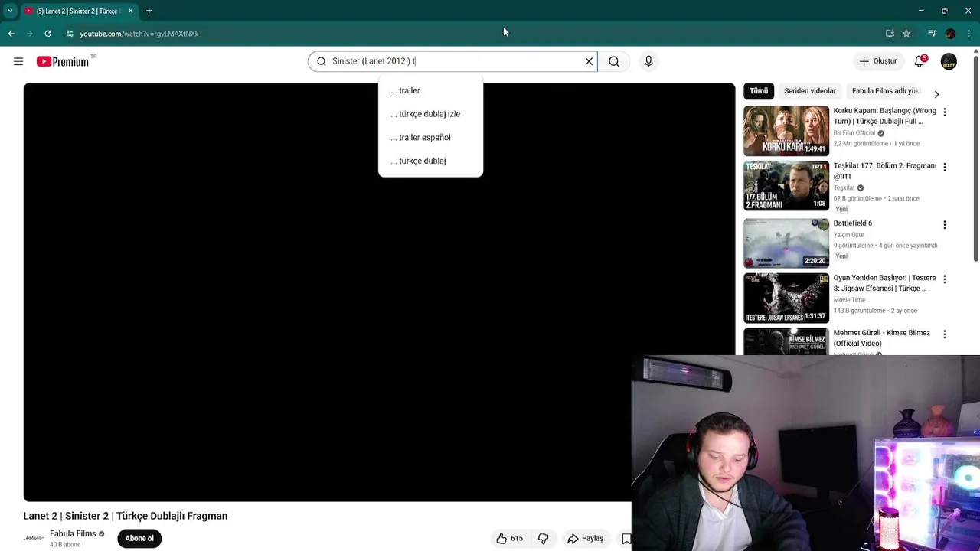Like the video with thumbs up
Screen dimensions: 980x551
point(509,539)
